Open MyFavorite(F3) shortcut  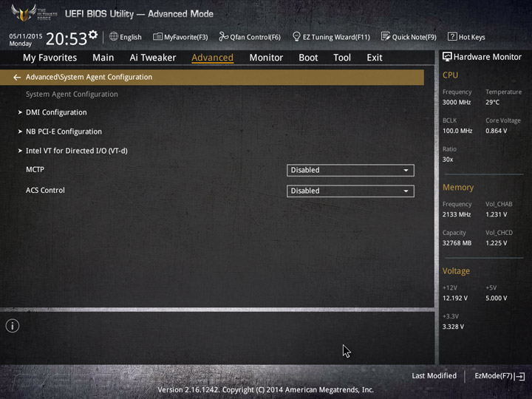tap(180, 37)
